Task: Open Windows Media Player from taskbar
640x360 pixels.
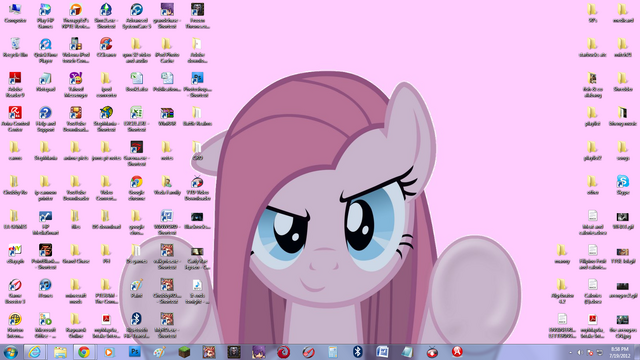Action: pos(109,352)
